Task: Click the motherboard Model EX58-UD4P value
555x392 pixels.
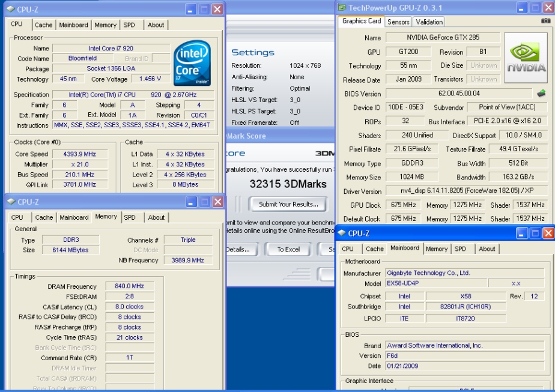Action: point(435,283)
